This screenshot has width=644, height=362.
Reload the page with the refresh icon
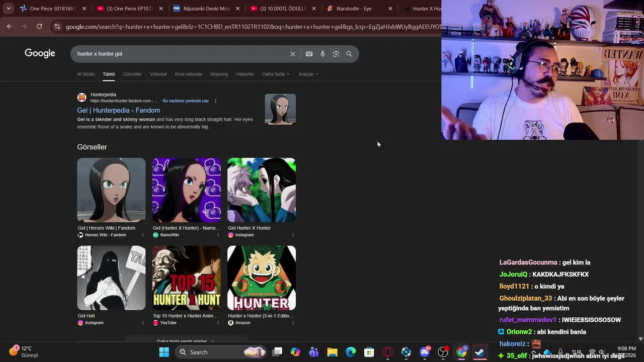[x=39, y=26]
